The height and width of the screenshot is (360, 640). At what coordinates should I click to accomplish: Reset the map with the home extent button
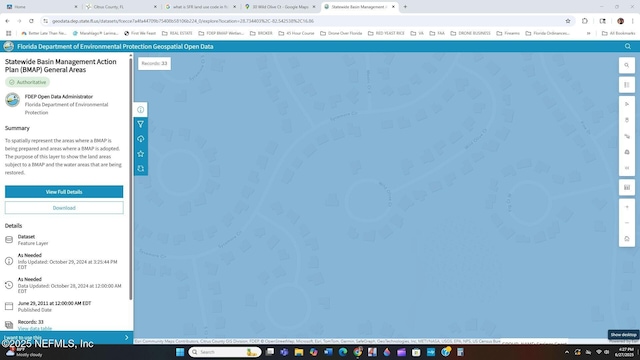coord(627,239)
